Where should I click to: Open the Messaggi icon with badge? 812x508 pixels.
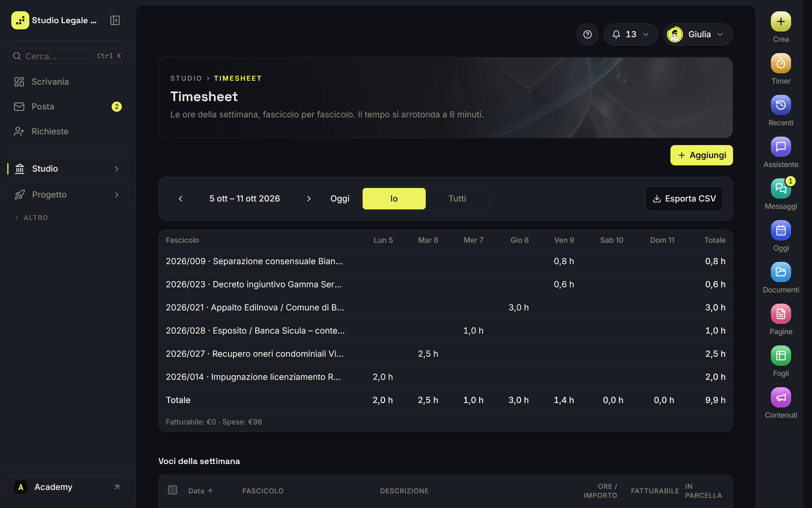click(x=781, y=189)
